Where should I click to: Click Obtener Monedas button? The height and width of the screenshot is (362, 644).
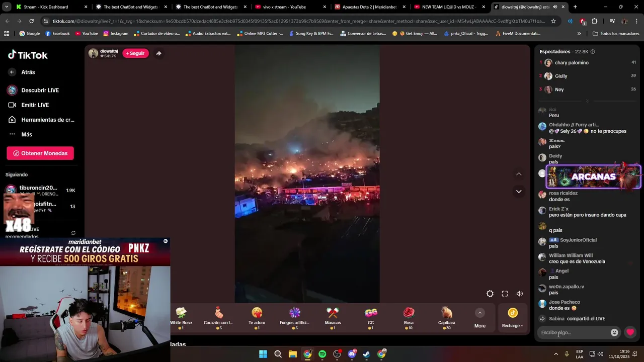pyautogui.click(x=40, y=153)
